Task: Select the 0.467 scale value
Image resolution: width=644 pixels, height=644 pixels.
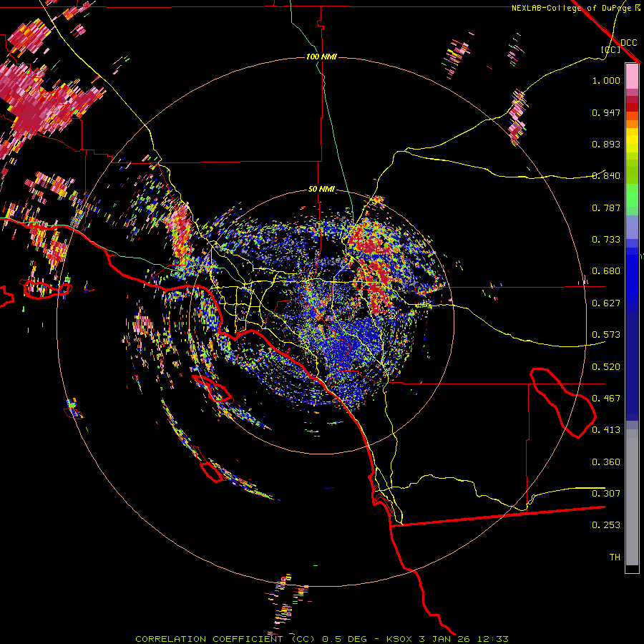Action: click(x=606, y=399)
